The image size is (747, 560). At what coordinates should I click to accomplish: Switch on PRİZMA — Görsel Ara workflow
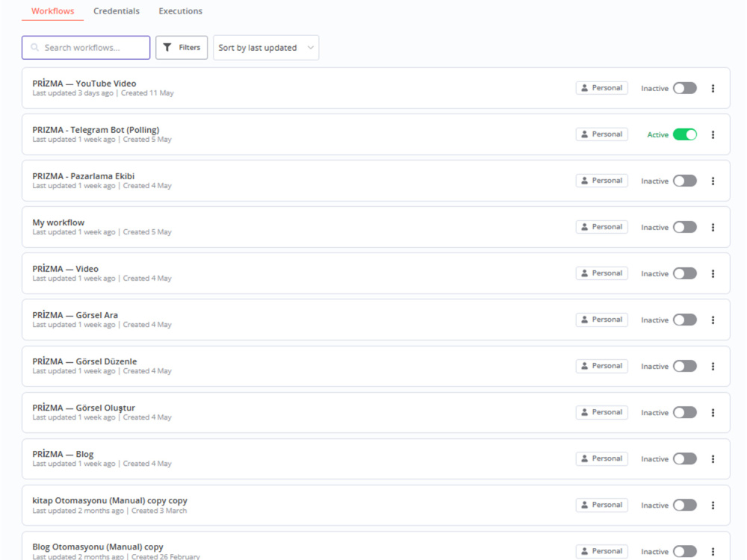point(684,320)
